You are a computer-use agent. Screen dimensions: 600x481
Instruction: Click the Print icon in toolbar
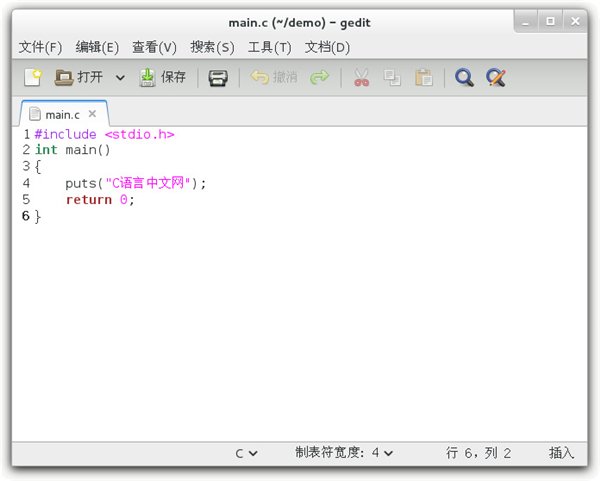tap(218, 77)
